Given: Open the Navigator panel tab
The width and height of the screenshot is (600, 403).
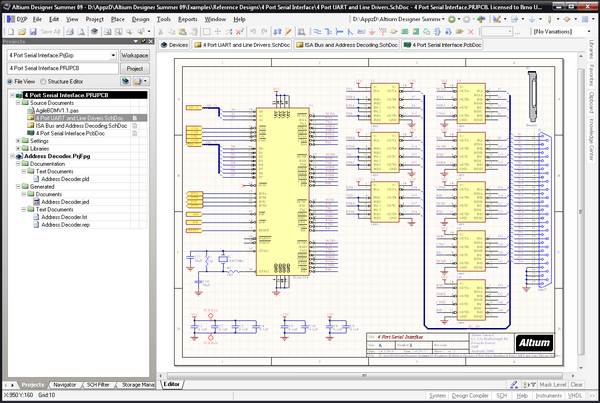Looking at the screenshot, I should pyautogui.click(x=64, y=385).
